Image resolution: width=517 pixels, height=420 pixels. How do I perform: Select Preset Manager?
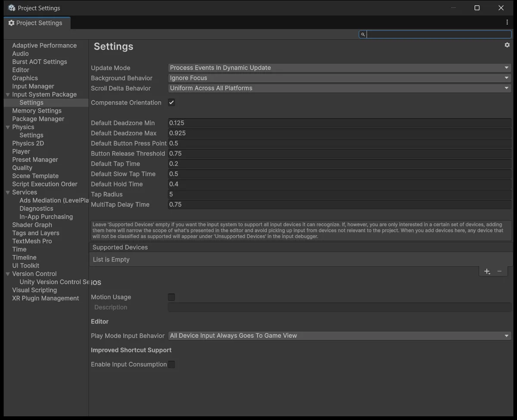click(35, 160)
